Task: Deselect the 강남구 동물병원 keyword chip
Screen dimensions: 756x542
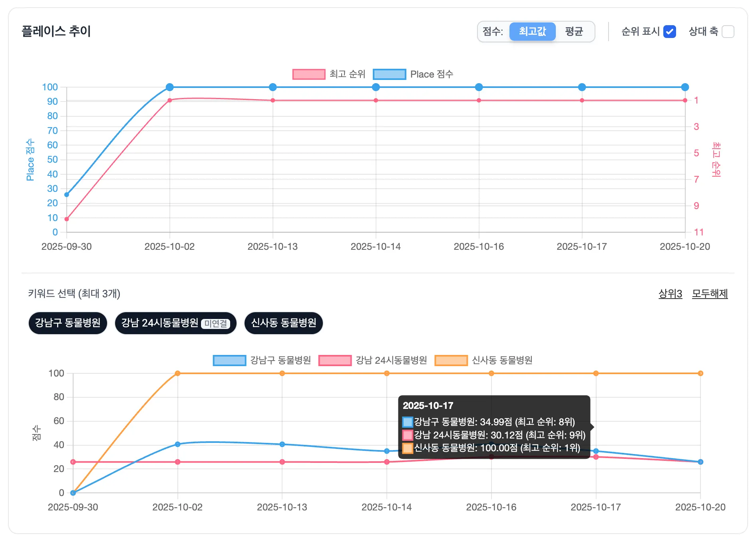Action: [68, 323]
